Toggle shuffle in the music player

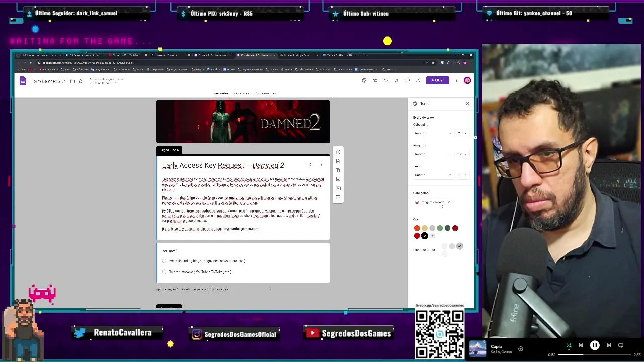click(569, 345)
